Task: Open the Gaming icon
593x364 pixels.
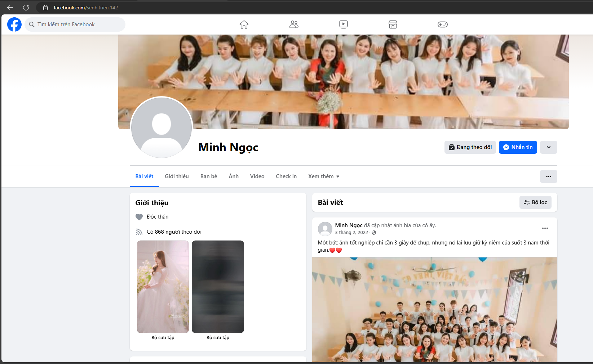Action: [x=442, y=24]
